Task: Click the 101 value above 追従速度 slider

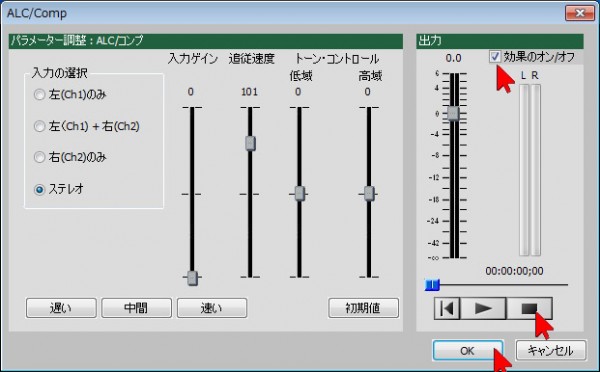Action: pos(249,92)
